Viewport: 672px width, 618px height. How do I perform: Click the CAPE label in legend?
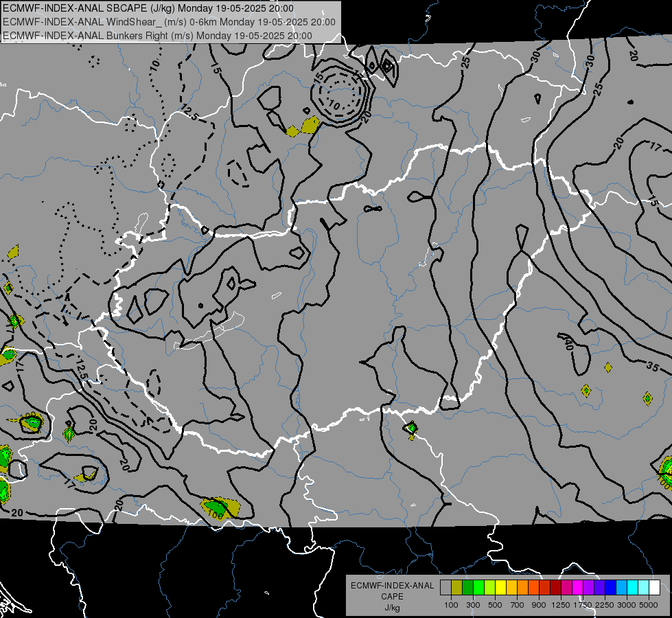point(392,597)
